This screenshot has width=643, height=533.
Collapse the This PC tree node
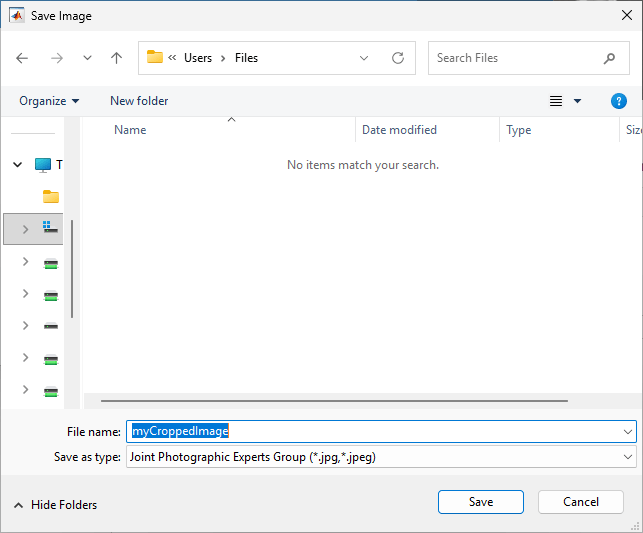pyautogui.click(x=18, y=164)
